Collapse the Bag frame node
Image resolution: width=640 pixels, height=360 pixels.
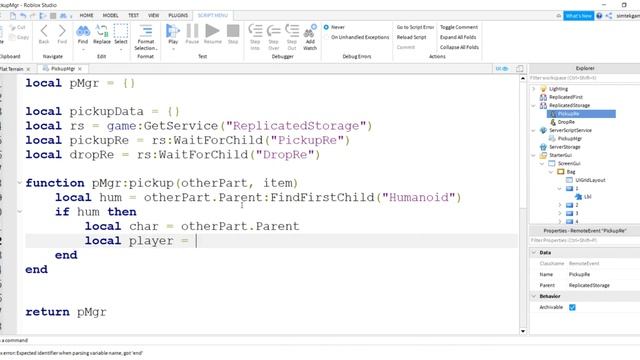point(551,172)
